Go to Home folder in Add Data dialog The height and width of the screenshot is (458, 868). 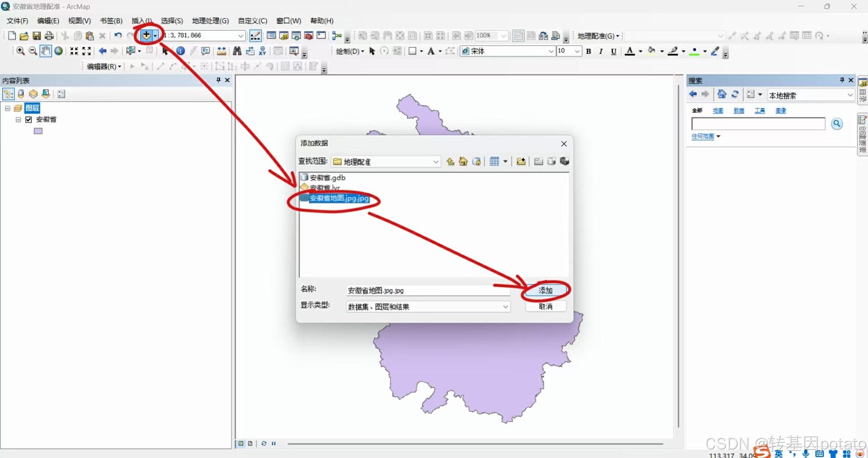click(463, 162)
